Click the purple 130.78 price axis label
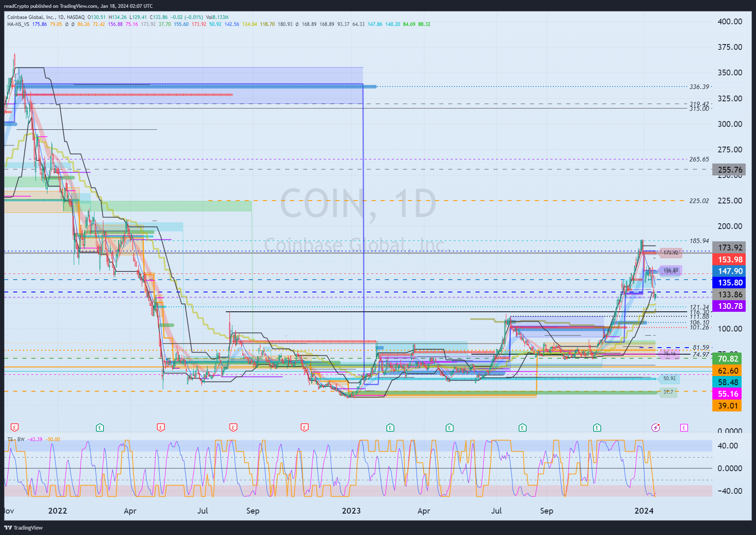756x535 pixels. [729, 306]
